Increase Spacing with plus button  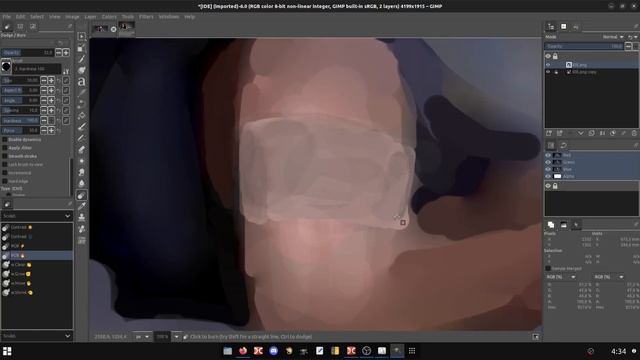pyautogui.click(x=51, y=111)
